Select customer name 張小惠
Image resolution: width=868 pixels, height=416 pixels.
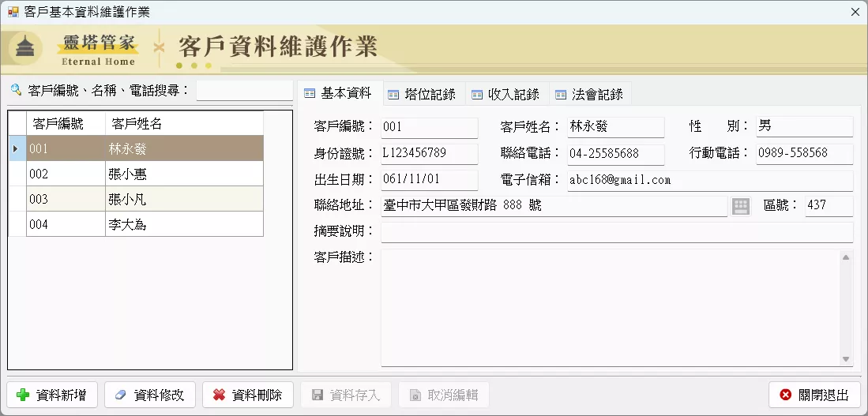coord(184,174)
